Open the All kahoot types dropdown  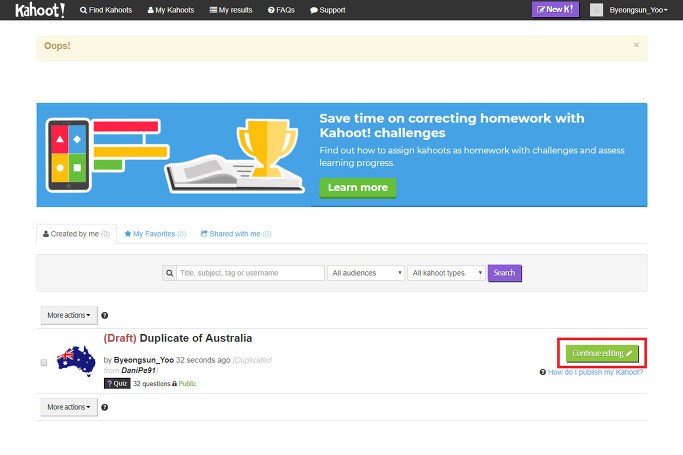click(x=446, y=273)
